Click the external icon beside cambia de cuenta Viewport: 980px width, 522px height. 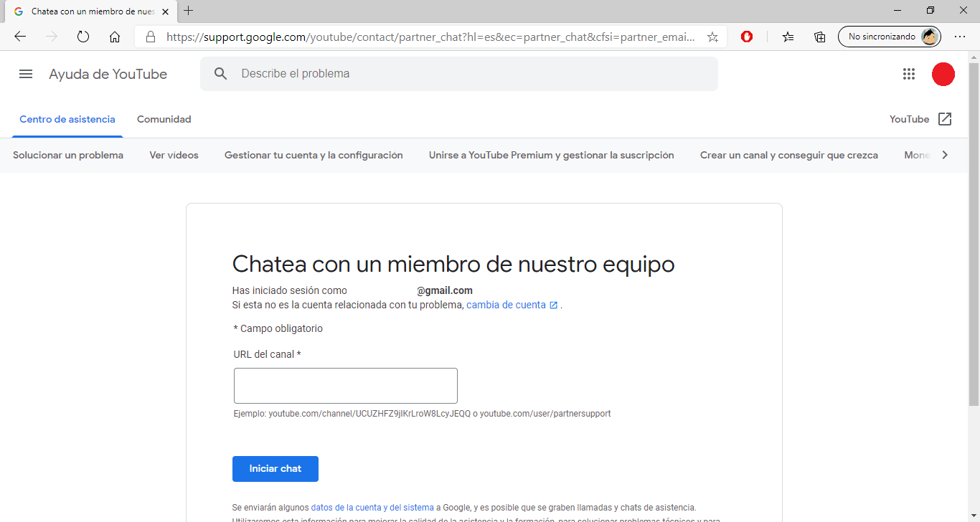coord(553,305)
